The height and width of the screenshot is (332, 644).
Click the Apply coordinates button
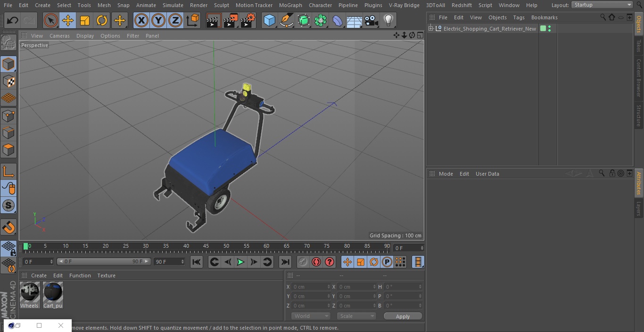point(403,316)
